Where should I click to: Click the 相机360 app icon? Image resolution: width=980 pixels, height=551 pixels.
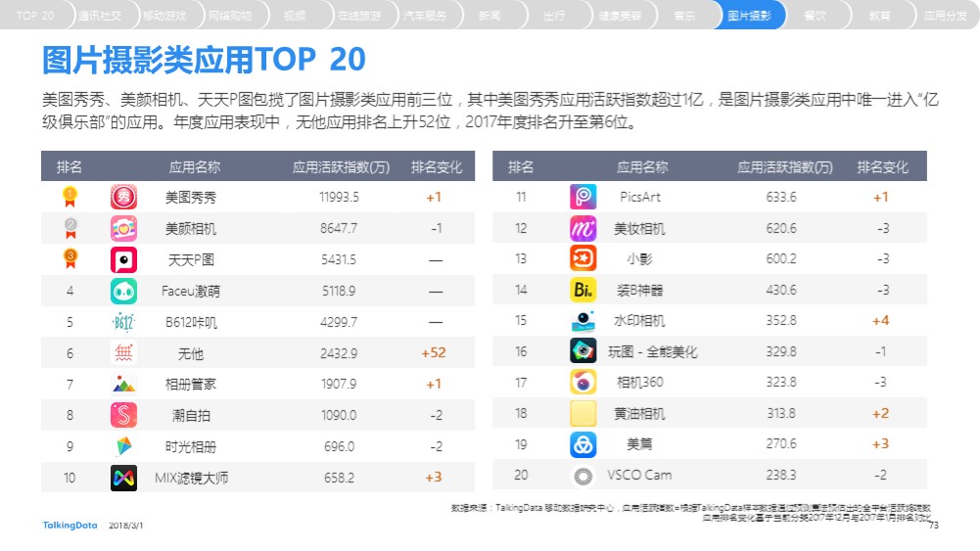pos(583,383)
